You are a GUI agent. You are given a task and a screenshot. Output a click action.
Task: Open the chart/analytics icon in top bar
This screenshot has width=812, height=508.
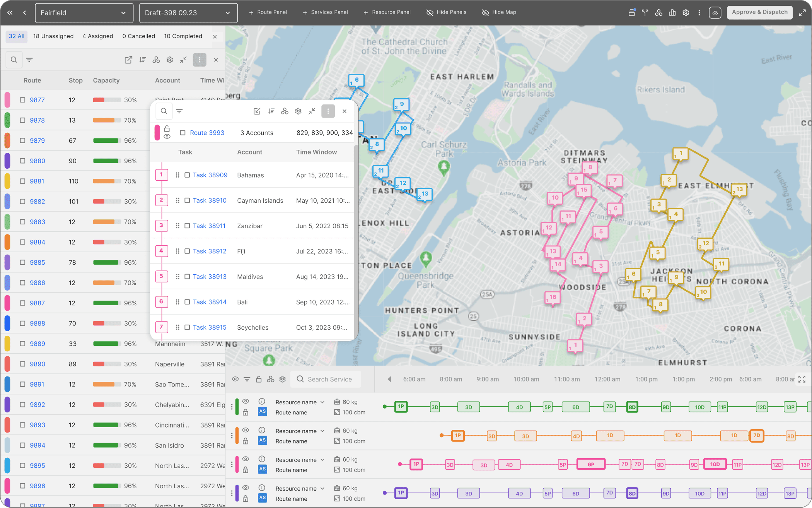pyautogui.click(x=672, y=12)
